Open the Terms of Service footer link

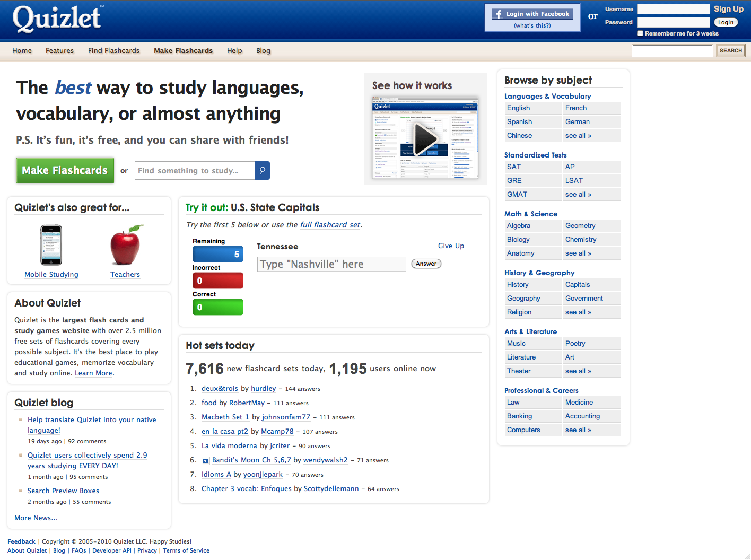(186, 550)
